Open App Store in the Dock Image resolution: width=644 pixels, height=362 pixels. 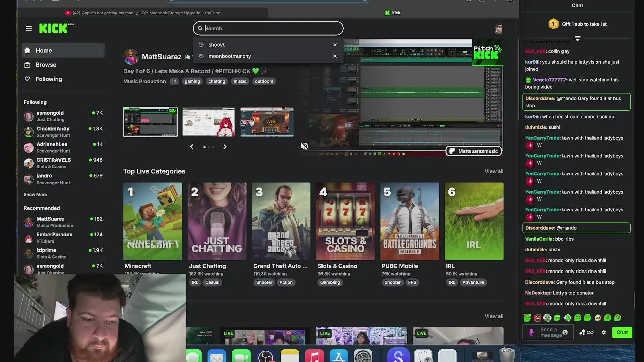[x=339, y=356]
